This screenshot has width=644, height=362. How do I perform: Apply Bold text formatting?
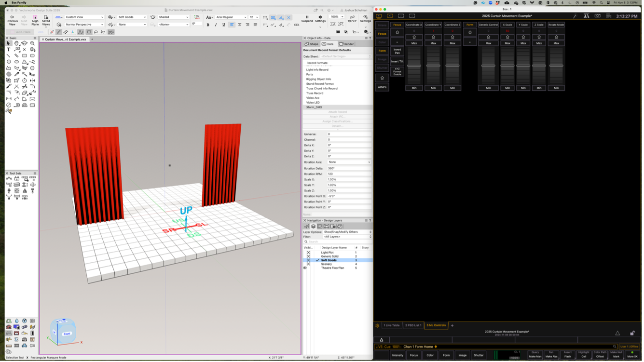(208, 25)
